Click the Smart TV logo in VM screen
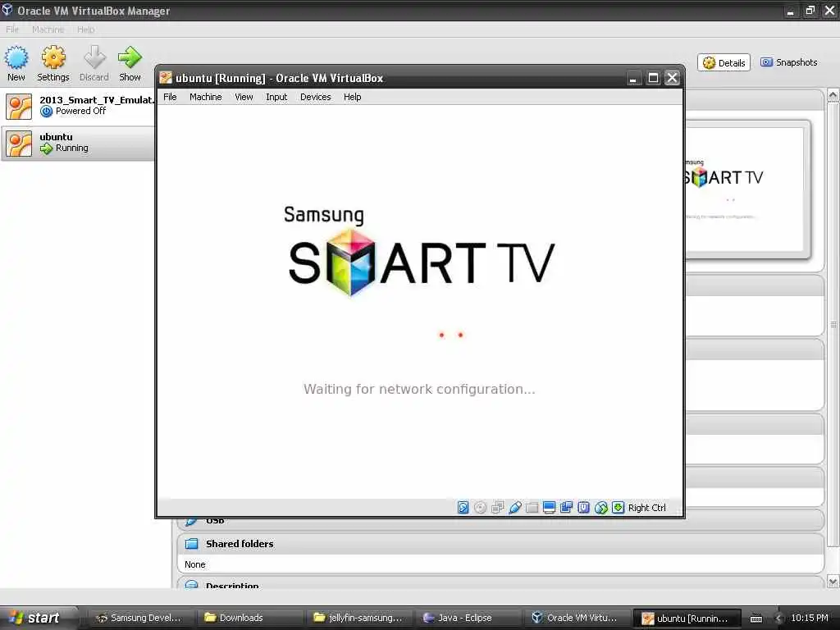The width and height of the screenshot is (840, 630). point(421,251)
